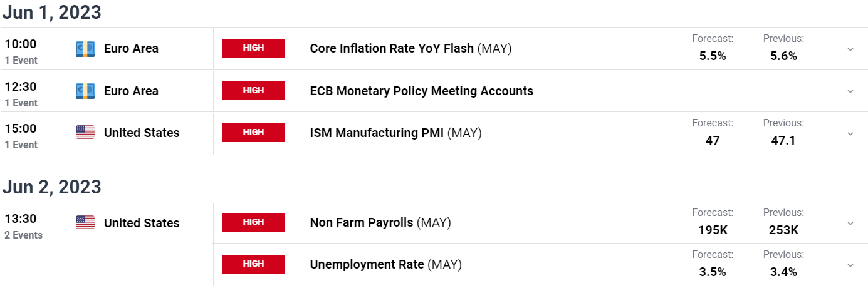Open the ISM Manufacturing PMI event
868x288 pixels.
(395, 133)
